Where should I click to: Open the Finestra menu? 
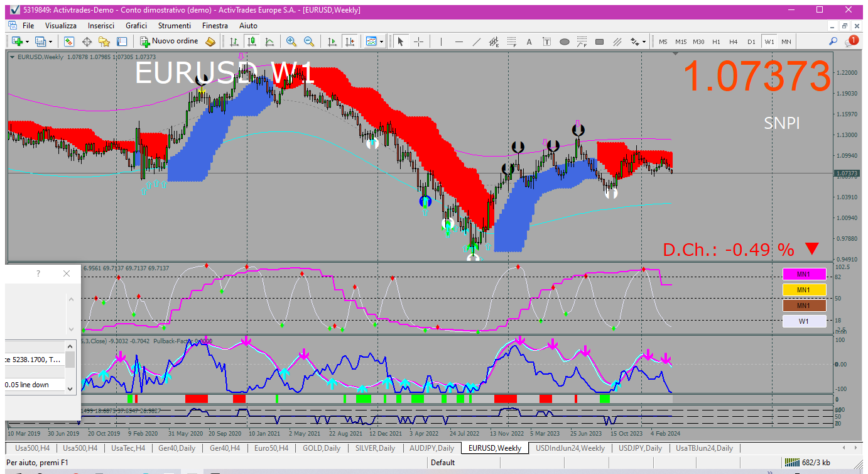click(x=215, y=26)
